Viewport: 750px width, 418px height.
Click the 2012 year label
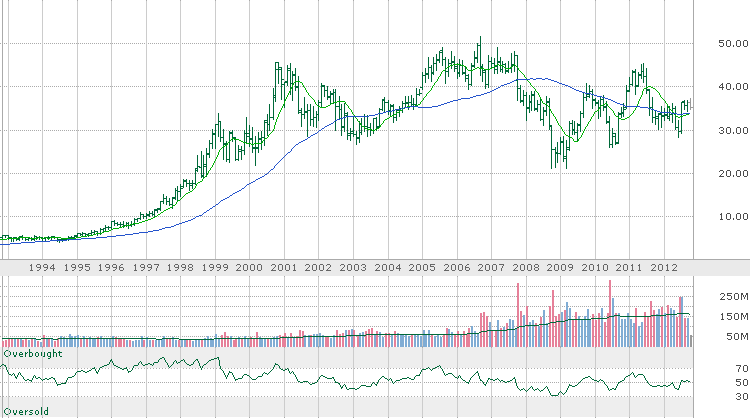coord(664,268)
